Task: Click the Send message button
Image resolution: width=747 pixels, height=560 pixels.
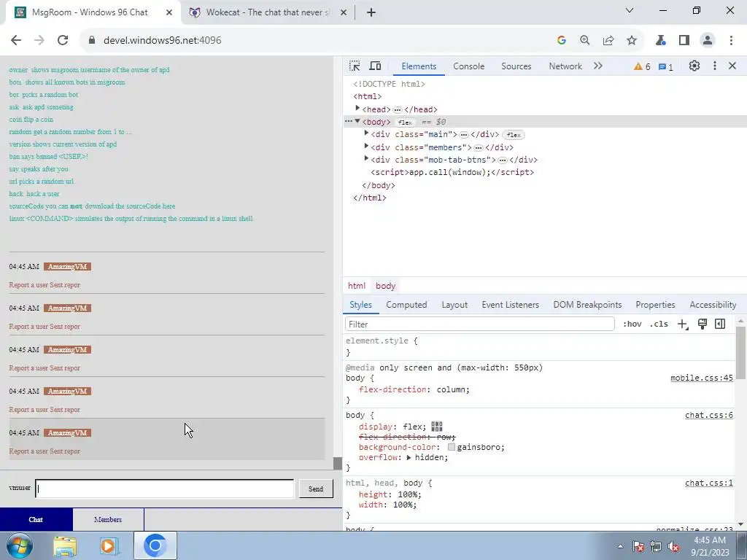Action: (316, 489)
